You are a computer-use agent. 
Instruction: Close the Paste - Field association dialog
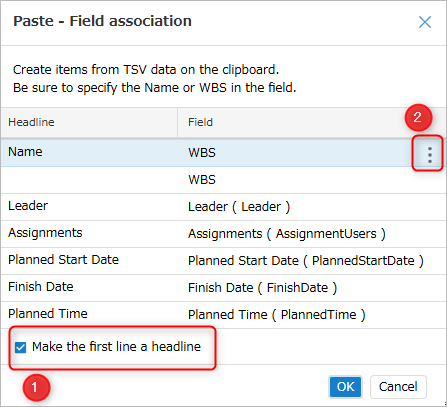click(425, 22)
